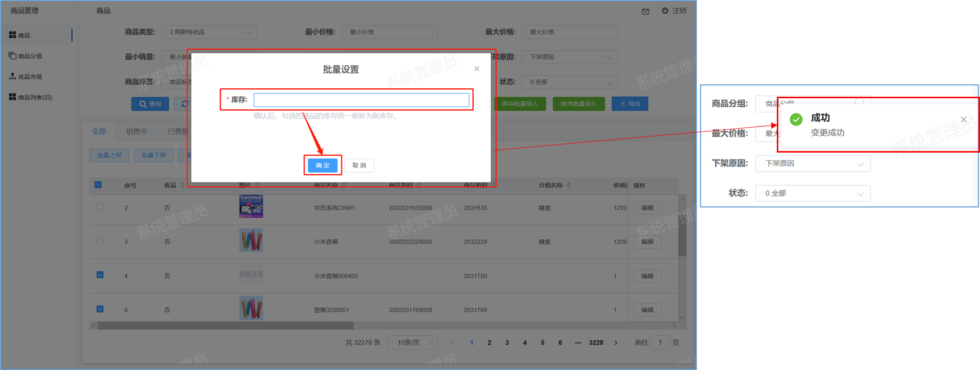Toggle the select-all checkbox in table header
This screenshot has height=370, width=980.
(x=98, y=185)
